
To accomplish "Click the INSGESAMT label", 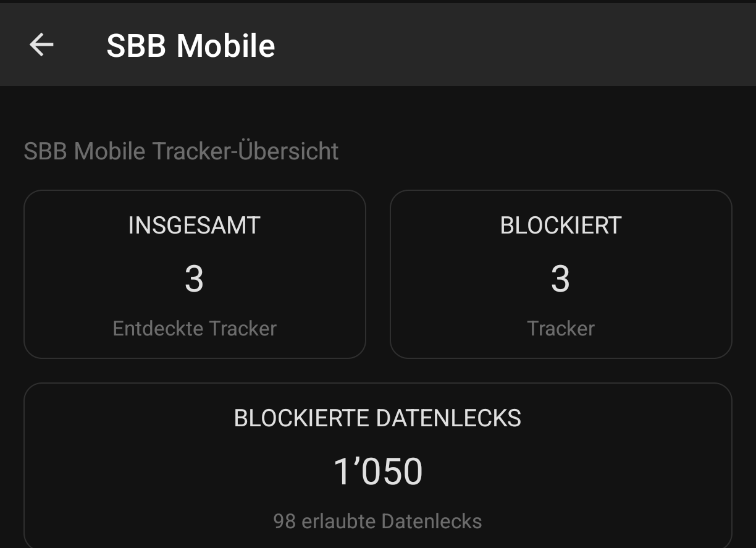I will [194, 226].
